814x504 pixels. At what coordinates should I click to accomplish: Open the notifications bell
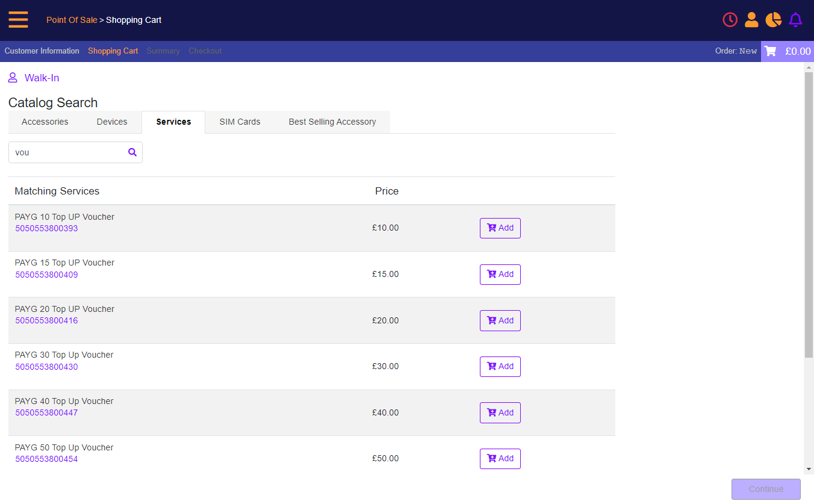795,20
